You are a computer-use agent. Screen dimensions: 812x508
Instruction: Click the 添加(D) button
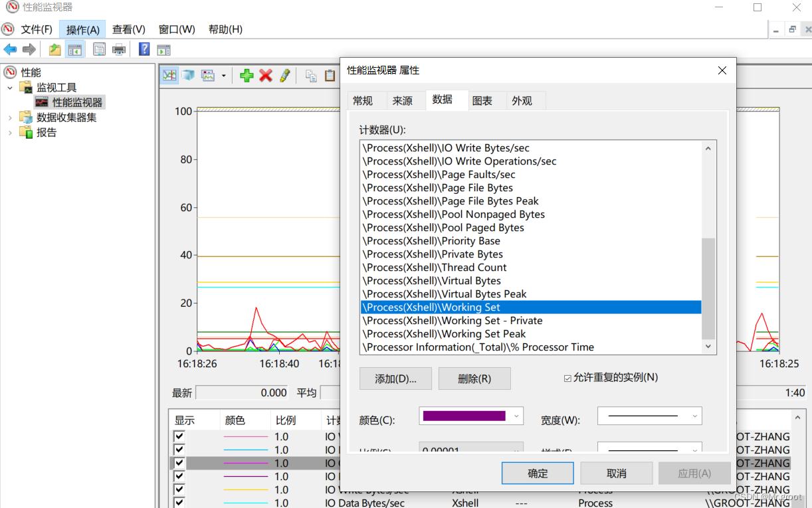(x=395, y=378)
